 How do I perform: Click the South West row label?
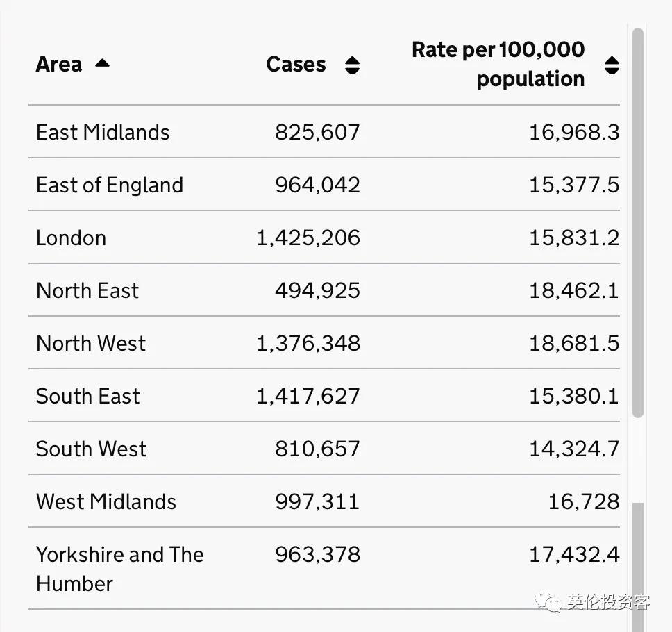click(92, 449)
